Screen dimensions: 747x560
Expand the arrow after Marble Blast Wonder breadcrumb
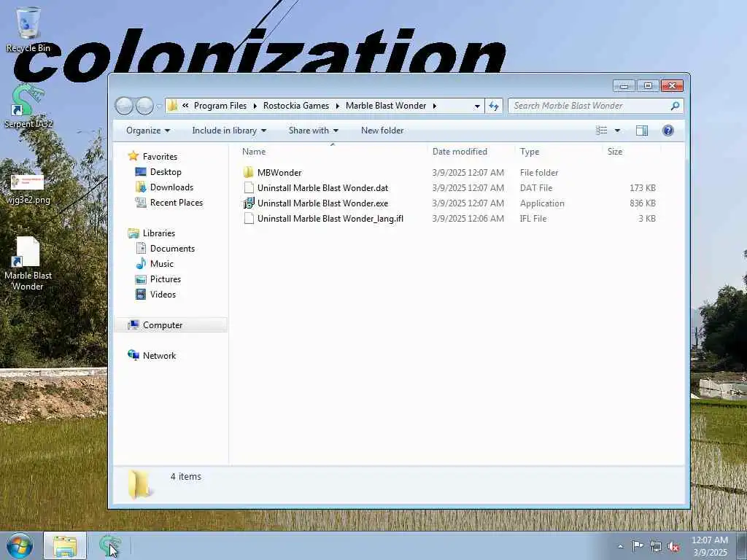(x=435, y=106)
